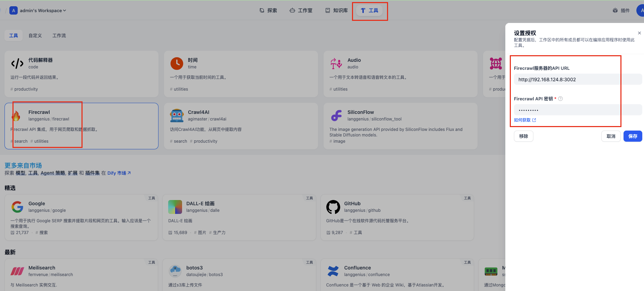Click the Agent 策略 link
Image resolution: width=644 pixels, height=291 pixels.
point(53,173)
